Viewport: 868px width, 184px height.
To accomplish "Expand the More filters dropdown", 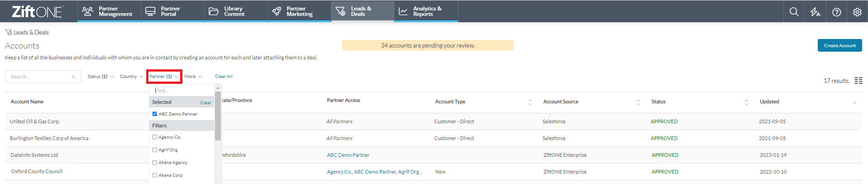I will point(193,77).
